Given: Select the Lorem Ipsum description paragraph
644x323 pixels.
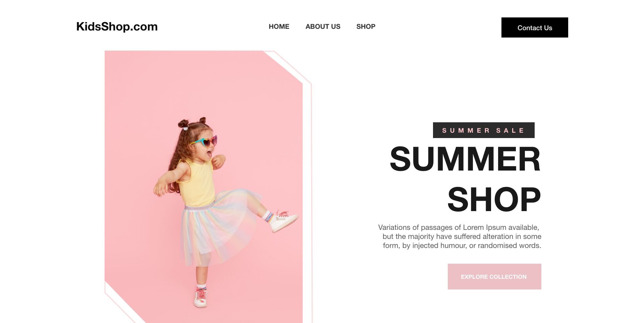Looking at the screenshot, I should pyautogui.click(x=460, y=236).
